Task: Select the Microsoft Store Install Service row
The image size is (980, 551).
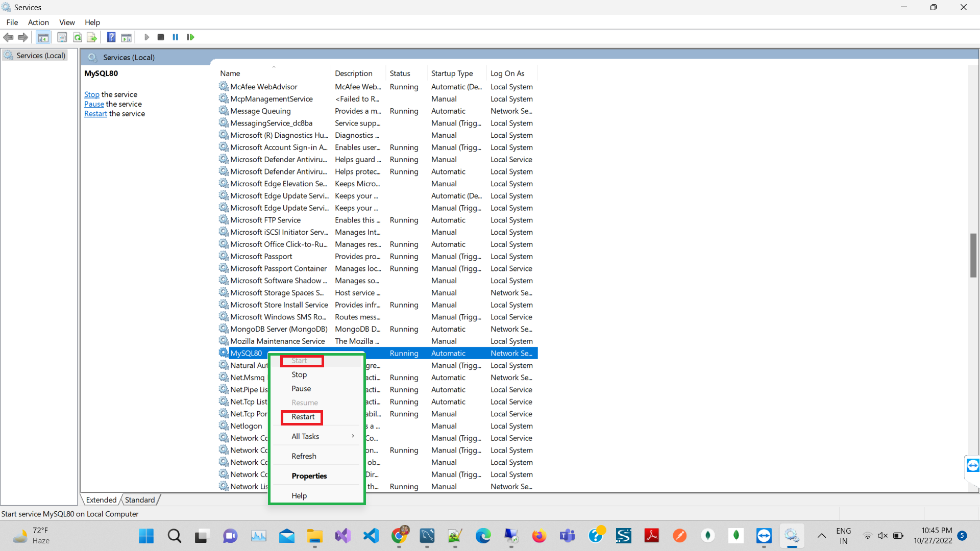Action: click(378, 305)
